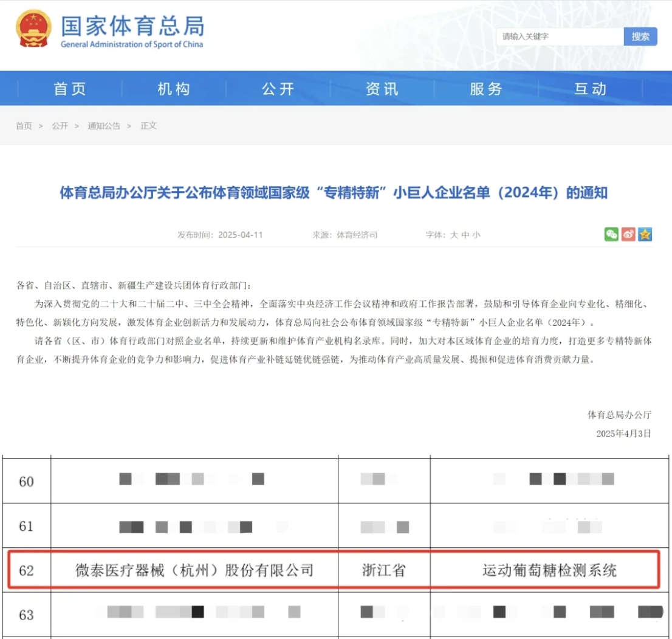Open the 机构 navigation menu
Screen dimensions: 672x639
pyautogui.click(x=174, y=89)
